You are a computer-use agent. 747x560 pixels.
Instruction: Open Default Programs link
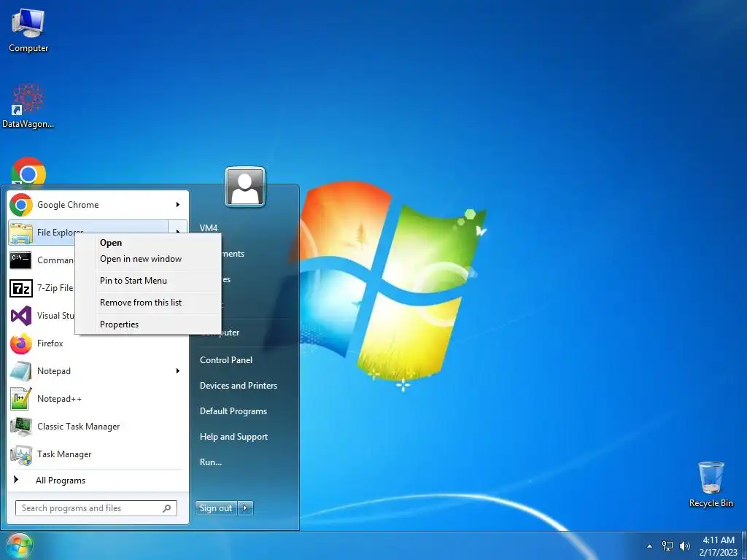[233, 411]
